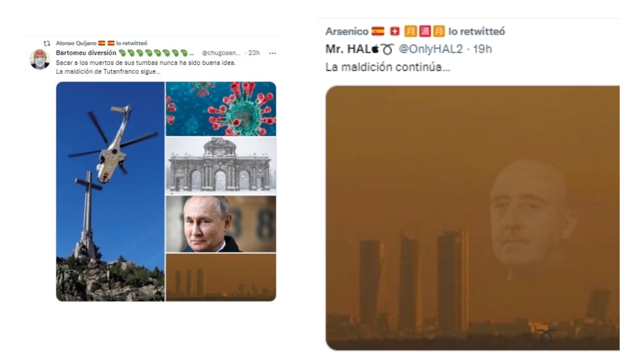Open the helicopter over cross photo

pyautogui.click(x=110, y=191)
